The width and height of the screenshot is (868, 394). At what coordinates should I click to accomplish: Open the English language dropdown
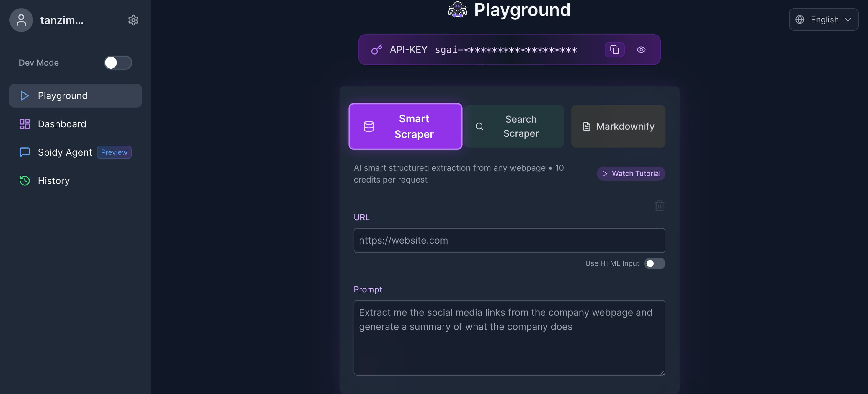[823, 19]
